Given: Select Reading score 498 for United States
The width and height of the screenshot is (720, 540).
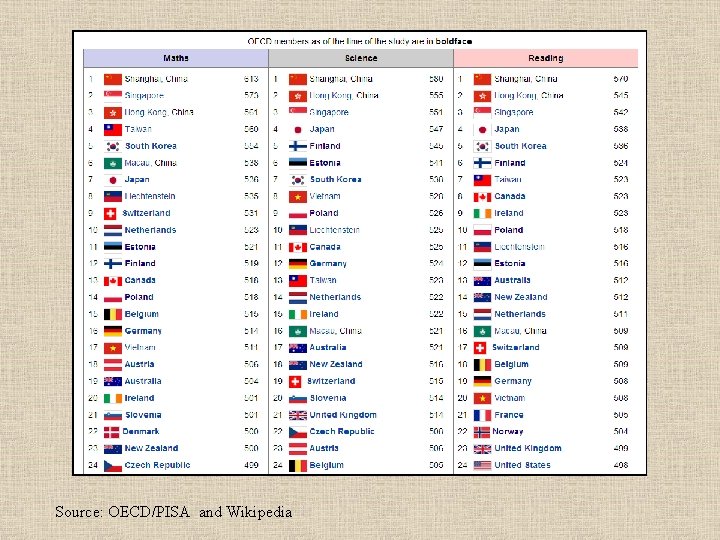Looking at the screenshot, I should [621, 465].
